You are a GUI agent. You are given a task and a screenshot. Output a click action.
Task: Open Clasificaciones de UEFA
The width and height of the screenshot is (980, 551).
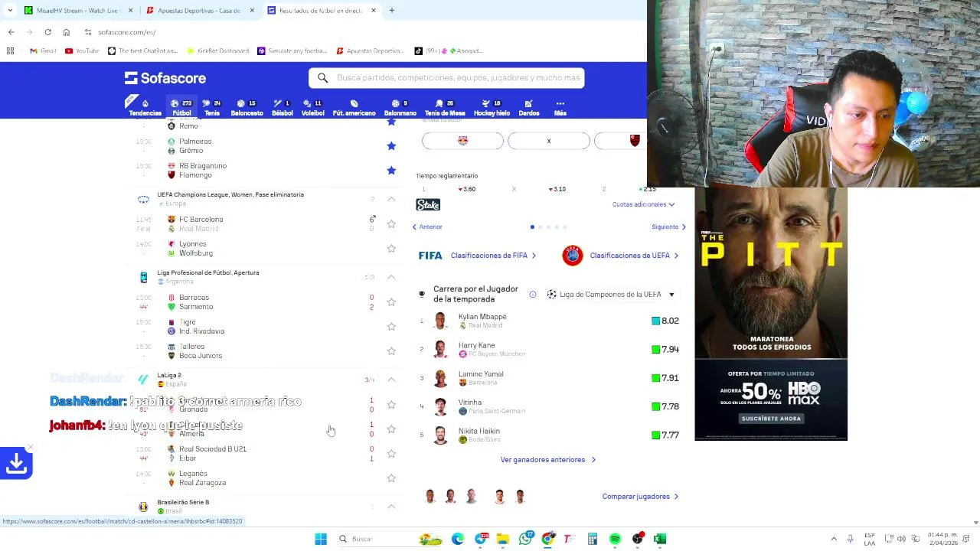coord(620,256)
